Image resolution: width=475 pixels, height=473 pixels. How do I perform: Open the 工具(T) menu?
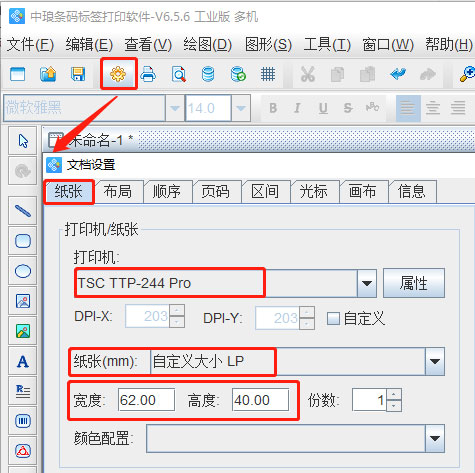click(x=327, y=44)
